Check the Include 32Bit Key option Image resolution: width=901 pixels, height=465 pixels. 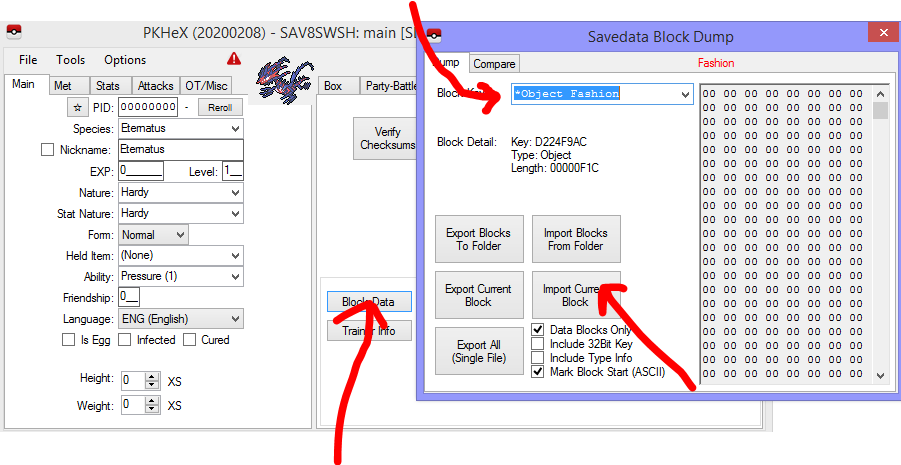[538, 344]
